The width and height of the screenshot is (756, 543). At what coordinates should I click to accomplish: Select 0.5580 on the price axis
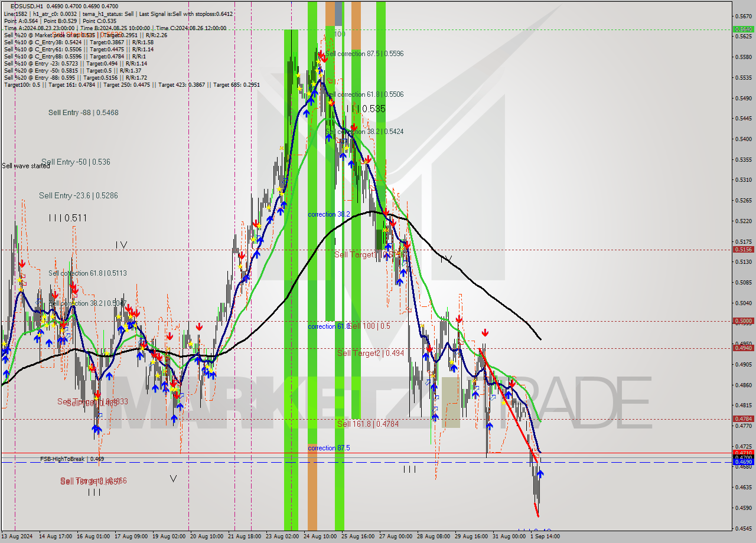coord(743,57)
